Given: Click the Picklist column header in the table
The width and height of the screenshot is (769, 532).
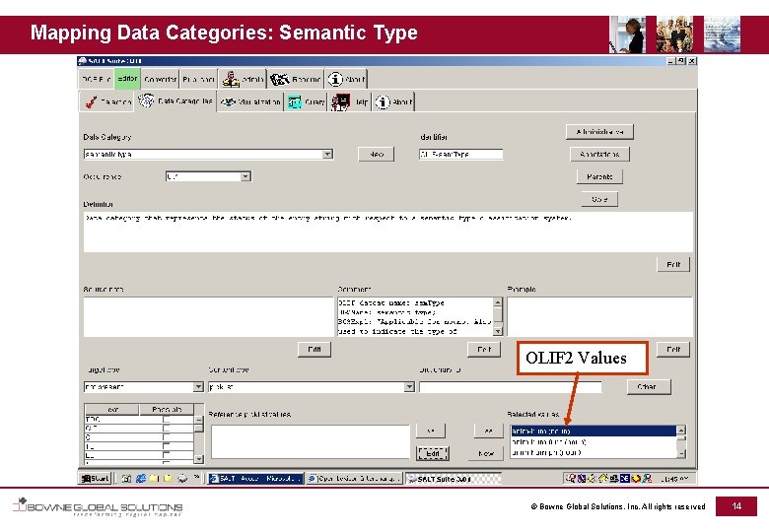Looking at the screenshot, I should (x=167, y=410).
